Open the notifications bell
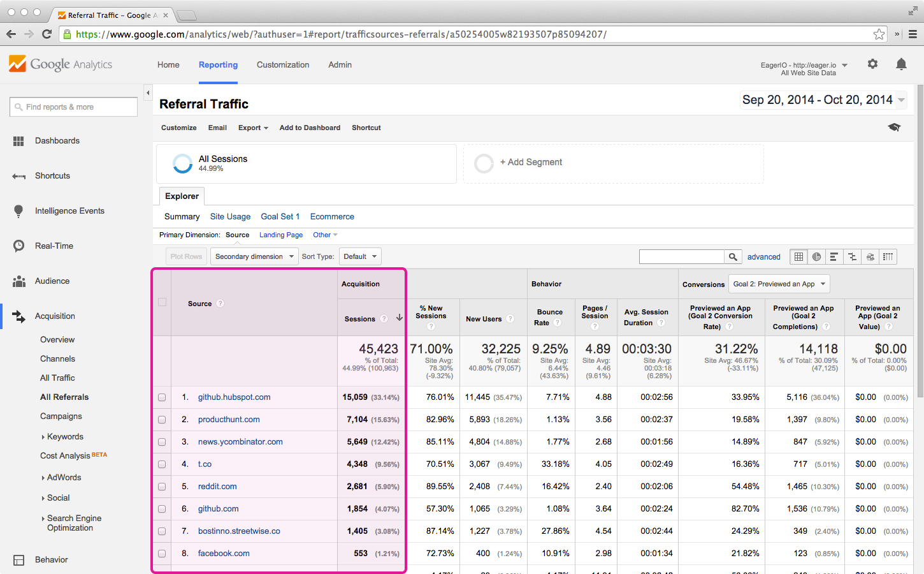This screenshot has width=924, height=574. coord(901,64)
